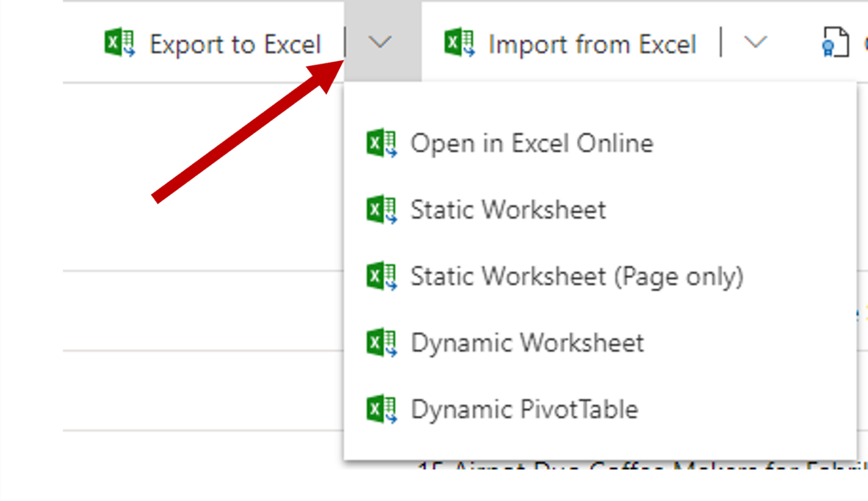Click the Excel icon next to Static Worksheet (Page only)
The width and height of the screenshot is (868, 501).
coord(381,276)
